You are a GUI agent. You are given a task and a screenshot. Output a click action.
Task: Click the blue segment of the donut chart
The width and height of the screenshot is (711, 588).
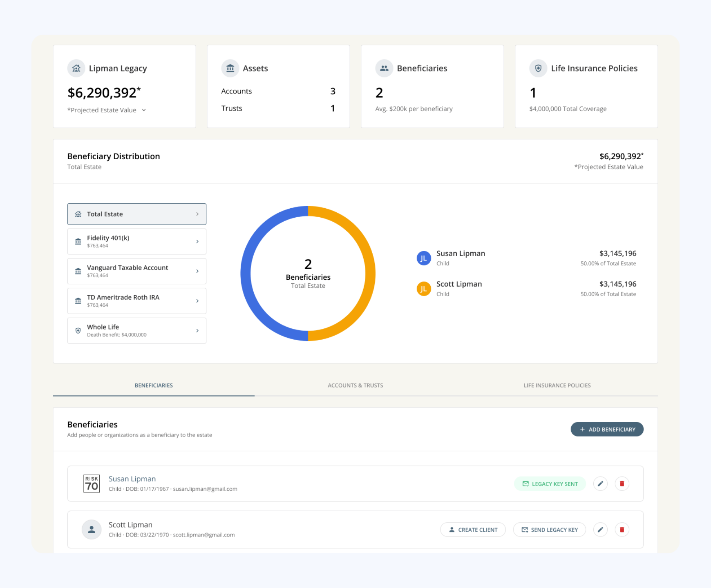click(246, 274)
